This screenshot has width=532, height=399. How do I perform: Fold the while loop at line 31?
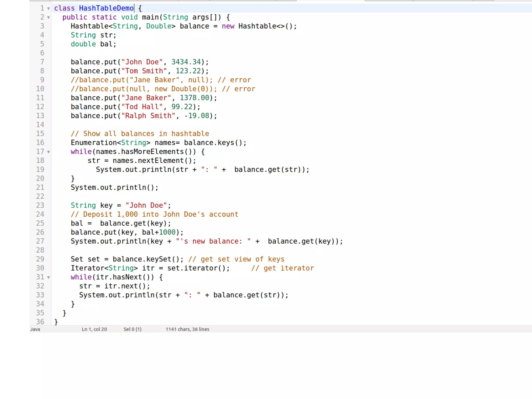pos(48,277)
